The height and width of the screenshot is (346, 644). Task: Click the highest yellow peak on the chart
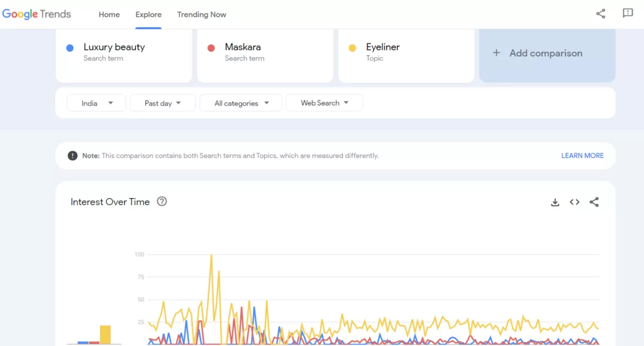pos(211,255)
